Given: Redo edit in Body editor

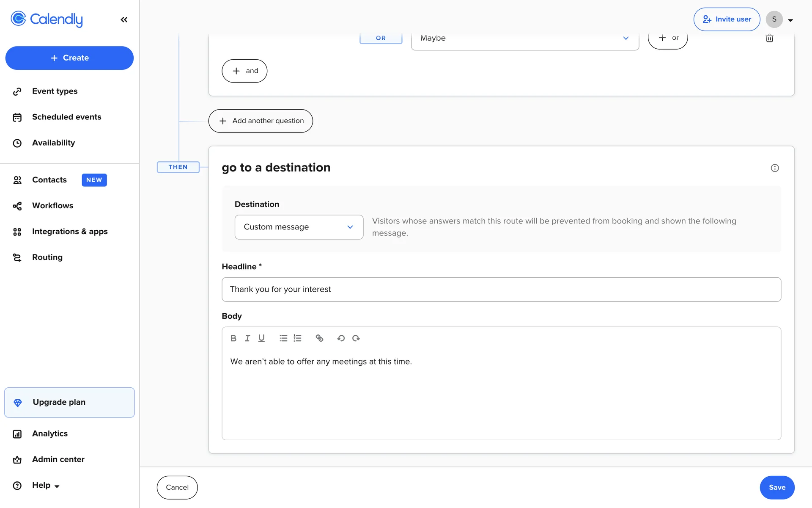Looking at the screenshot, I should pos(356,338).
